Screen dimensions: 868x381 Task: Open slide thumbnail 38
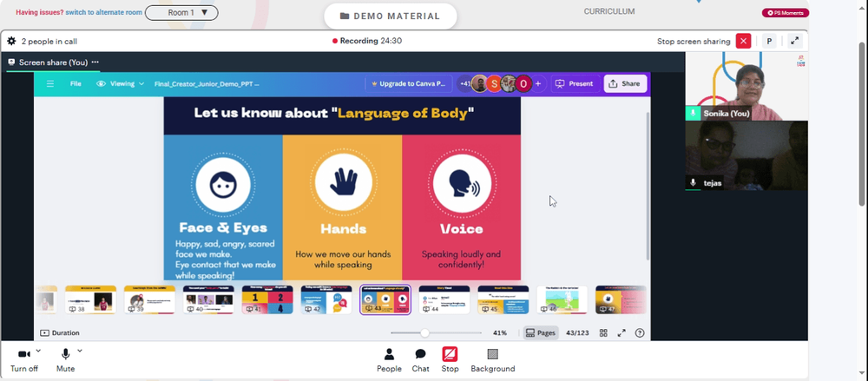click(x=91, y=299)
